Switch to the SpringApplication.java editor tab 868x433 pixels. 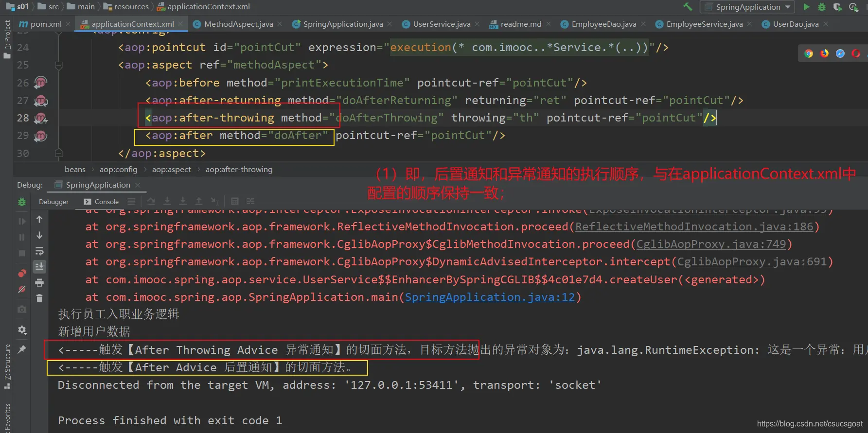click(x=342, y=24)
